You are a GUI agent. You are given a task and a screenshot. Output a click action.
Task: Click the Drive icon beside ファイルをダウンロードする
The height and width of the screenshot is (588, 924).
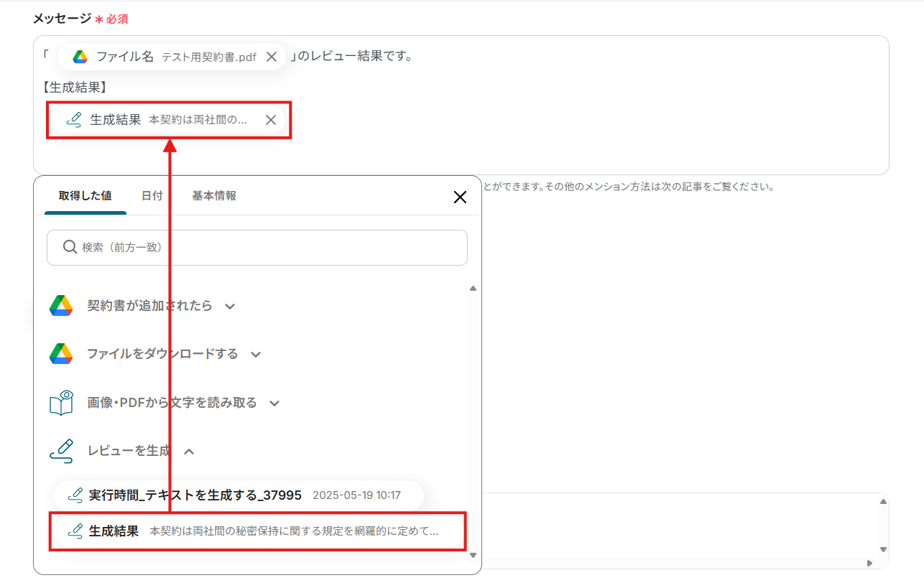(x=61, y=354)
